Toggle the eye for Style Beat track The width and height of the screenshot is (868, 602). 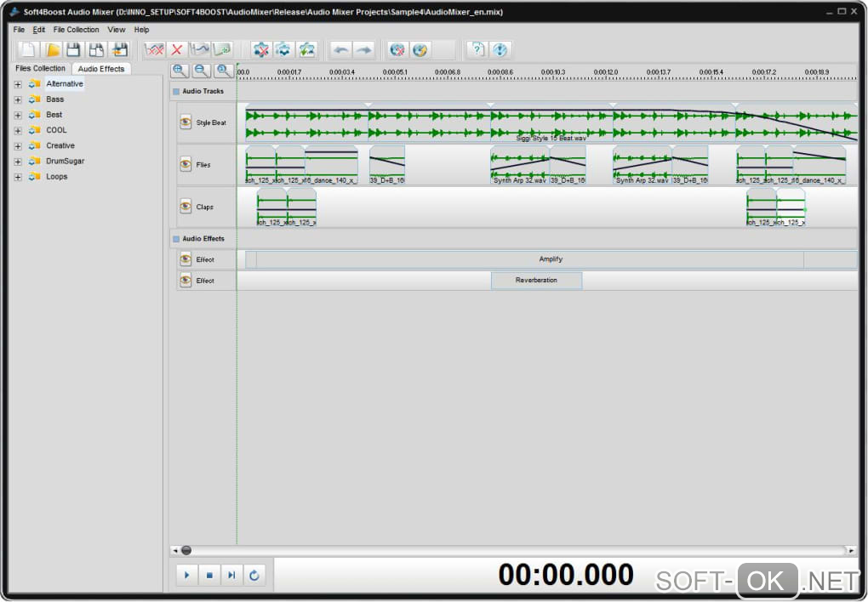click(186, 122)
